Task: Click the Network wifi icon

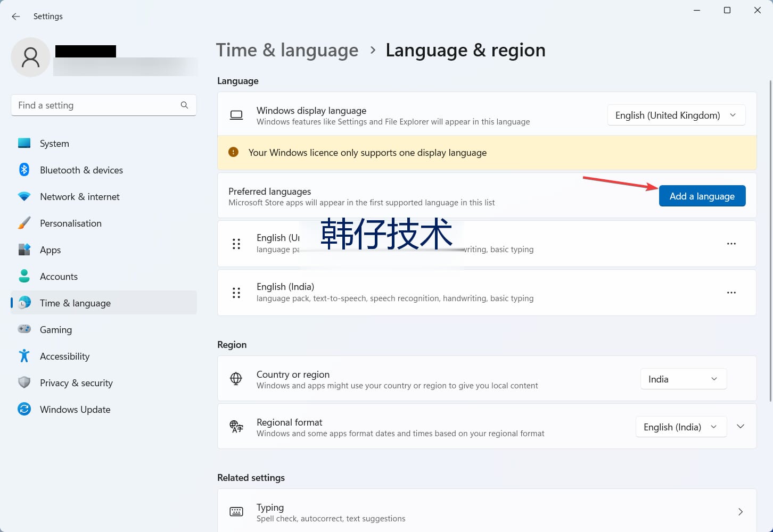Action: point(24,196)
